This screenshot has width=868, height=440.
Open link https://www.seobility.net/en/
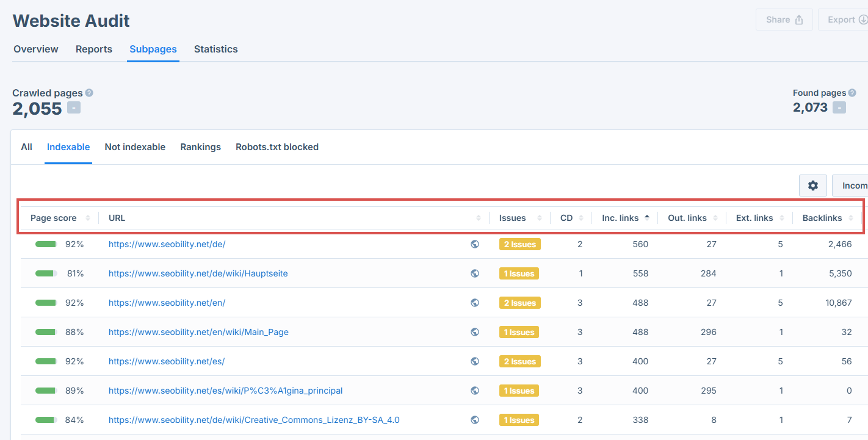(x=167, y=303)
